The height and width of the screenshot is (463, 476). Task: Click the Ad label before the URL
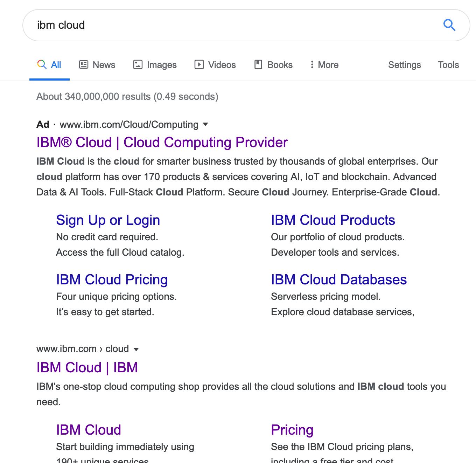[x=43, y=125]
